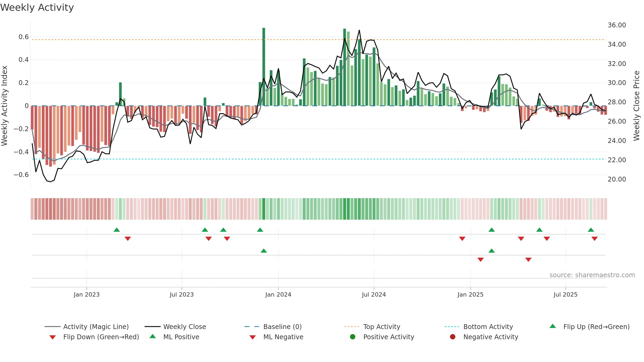Click the green Flip Up triangle in the legend
The image size is (644, 362).
[552, 326]
